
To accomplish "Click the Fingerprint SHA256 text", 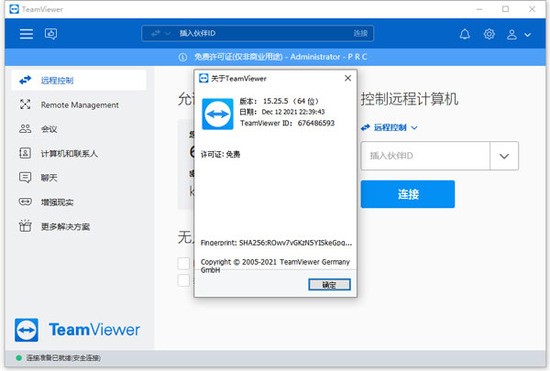I will [x=276, y=243].
